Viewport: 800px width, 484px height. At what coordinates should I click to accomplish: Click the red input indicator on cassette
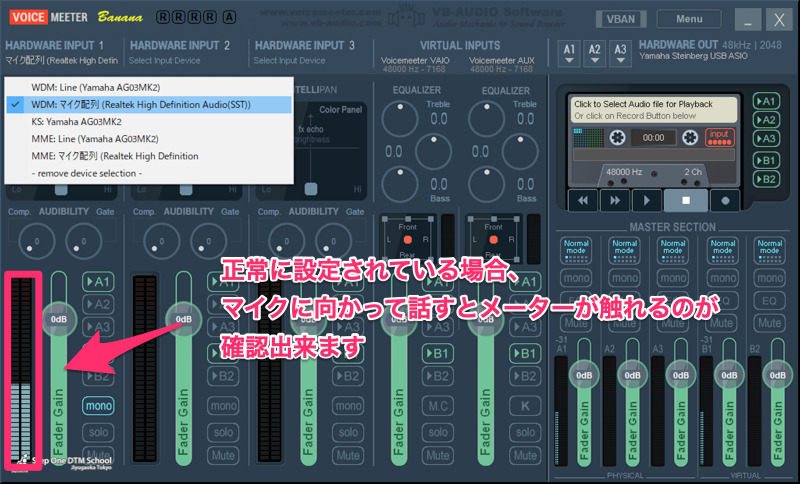coord(719,137)
